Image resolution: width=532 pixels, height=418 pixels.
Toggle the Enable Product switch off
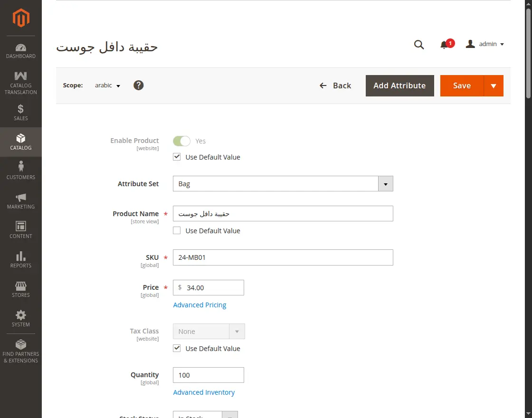click(181, 141)
